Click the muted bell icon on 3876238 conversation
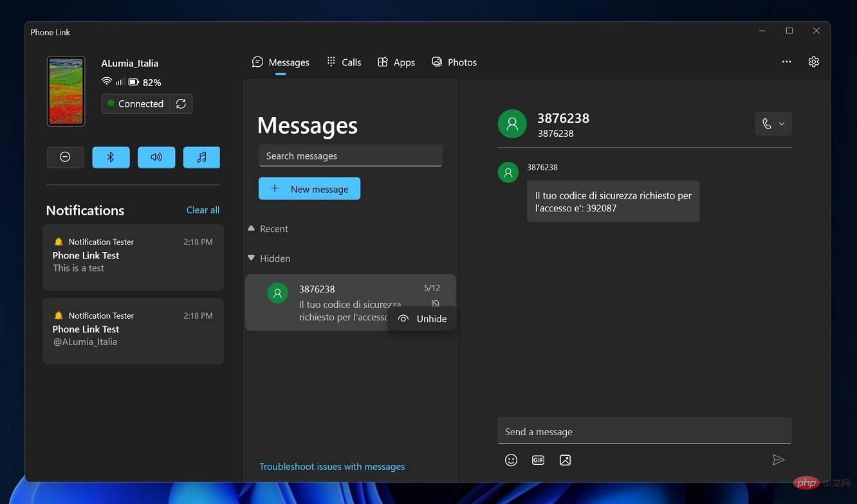This screenshot has width=857, height=504. tap(436, 303)
